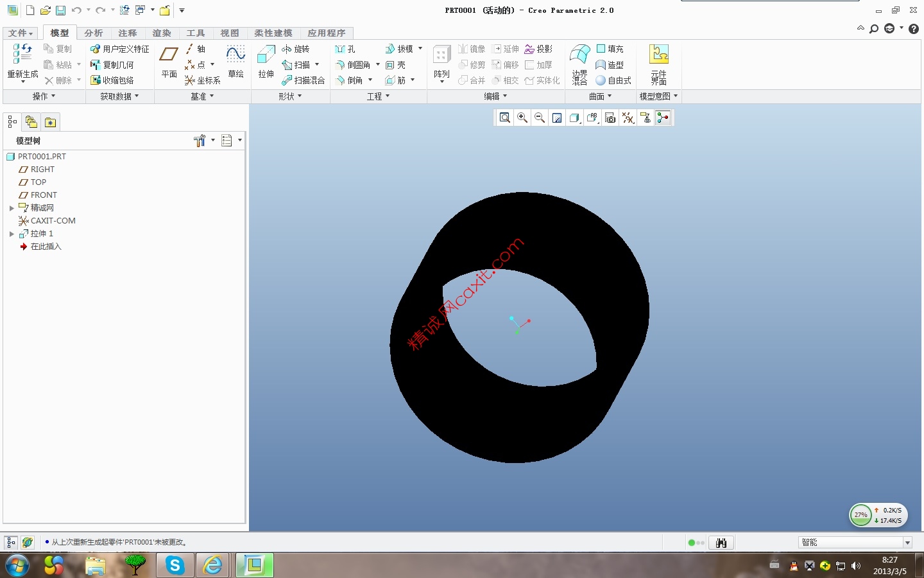Switch to the layer tree tab icon
The width and height of the screenshot is (924, 578).
(31, 122)
